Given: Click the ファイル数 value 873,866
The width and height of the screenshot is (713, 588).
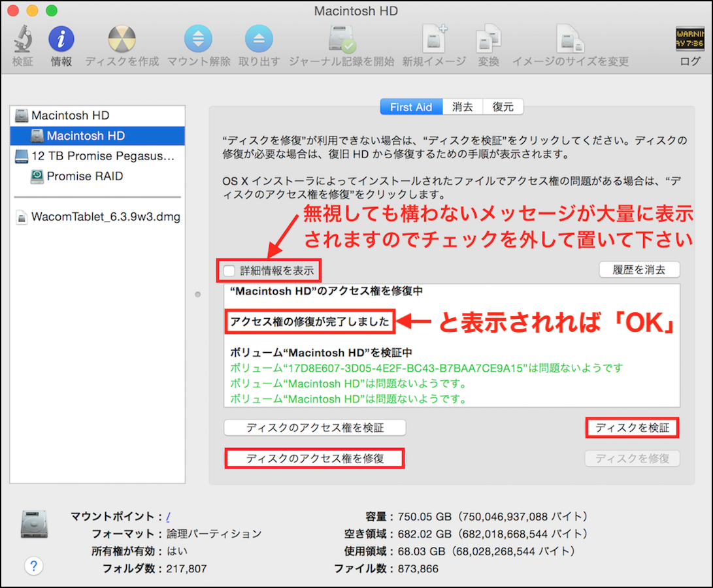Looking at the screenshot, I should coord(418,569).
